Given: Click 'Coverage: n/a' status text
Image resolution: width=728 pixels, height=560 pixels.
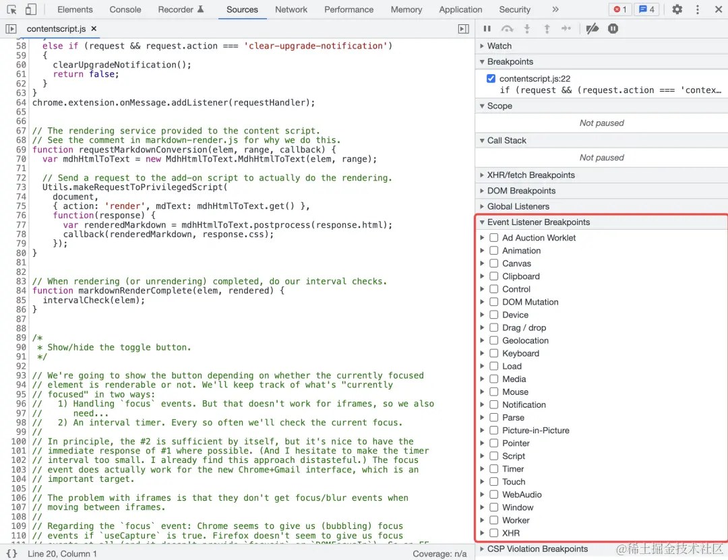Looking at the screenshot, I should (439, 553).
